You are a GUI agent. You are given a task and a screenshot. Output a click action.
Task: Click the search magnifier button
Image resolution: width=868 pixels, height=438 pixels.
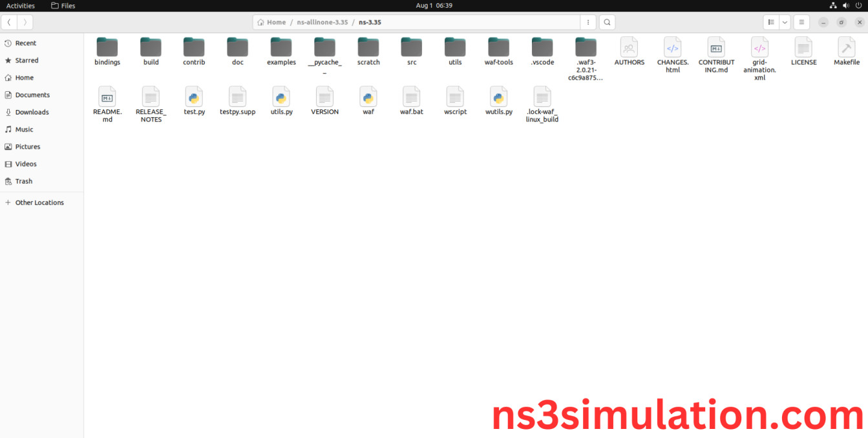(607, 22)
